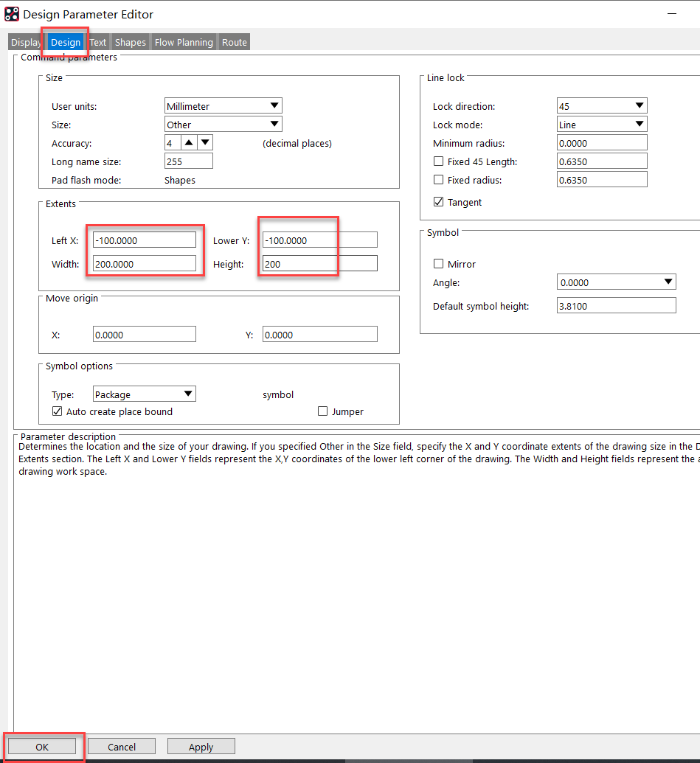The height and width of the screenshot is (763, 700).
Task: Minimize the Design Parameter Editor window
Action: click(x=671, y=14)
